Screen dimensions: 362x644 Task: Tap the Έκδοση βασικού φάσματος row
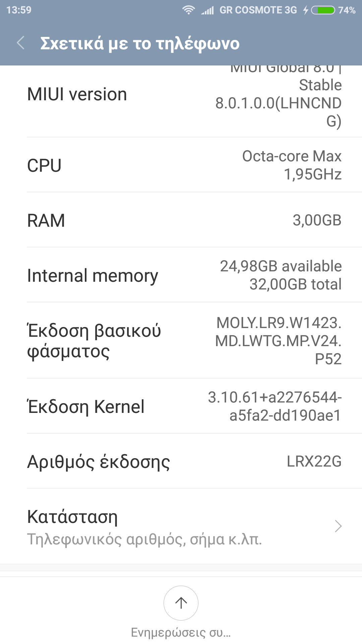[181, 340]
